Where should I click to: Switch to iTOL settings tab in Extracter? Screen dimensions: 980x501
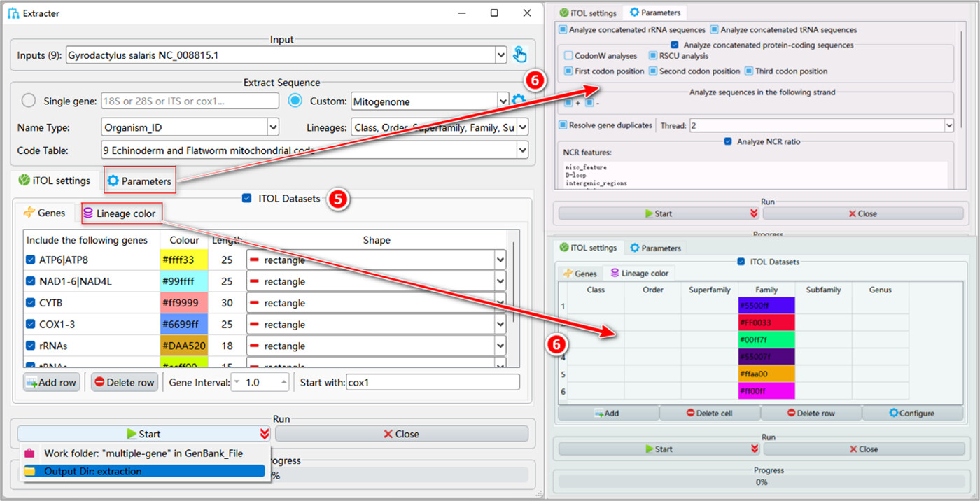54,181
